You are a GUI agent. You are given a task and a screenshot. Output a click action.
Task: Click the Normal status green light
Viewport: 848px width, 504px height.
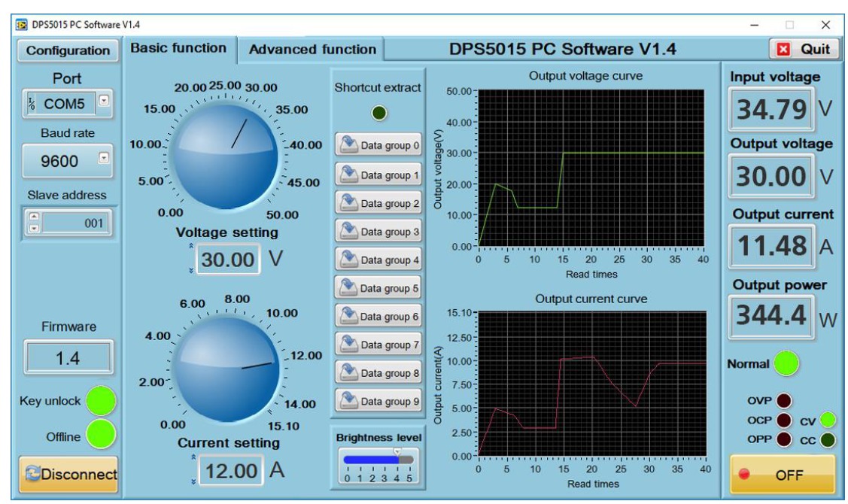(x=786, y=363)
